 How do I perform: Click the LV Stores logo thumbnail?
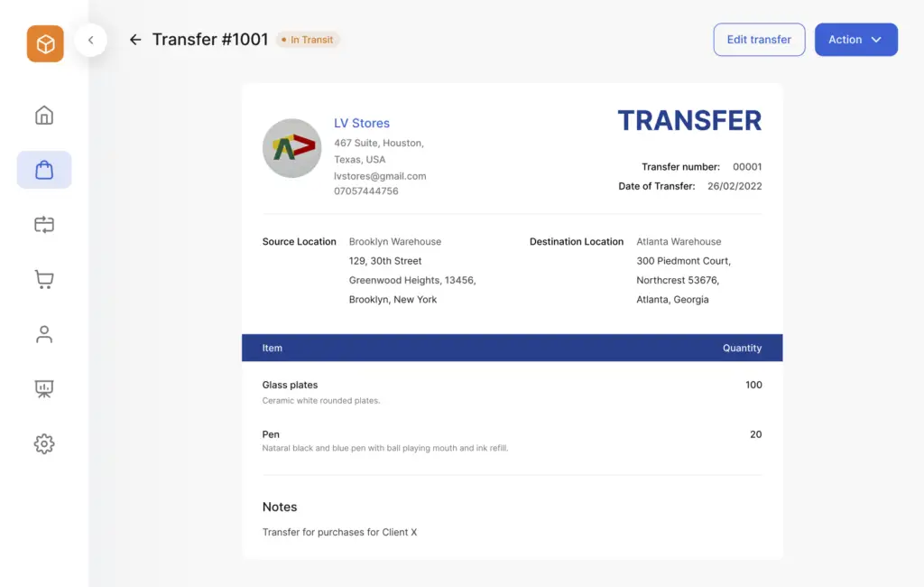pos(291,148)
